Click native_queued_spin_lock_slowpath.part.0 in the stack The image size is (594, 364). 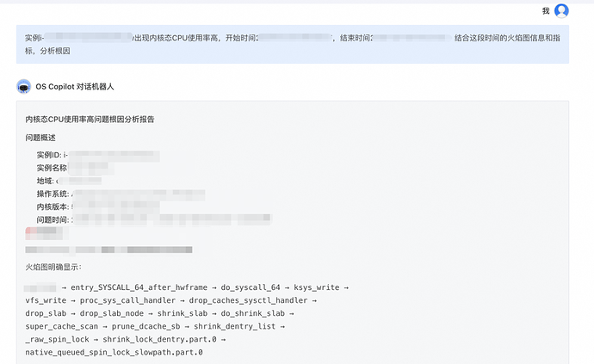click(114, 353)
